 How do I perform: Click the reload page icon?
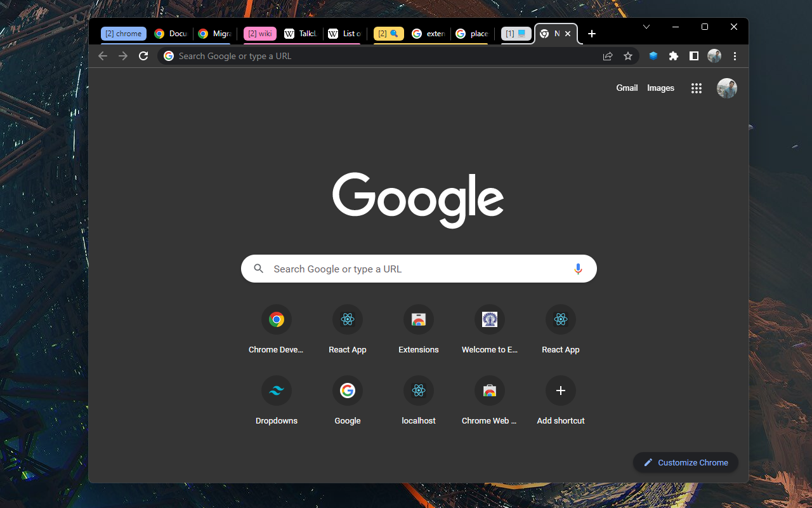click(x=143, y=56)
